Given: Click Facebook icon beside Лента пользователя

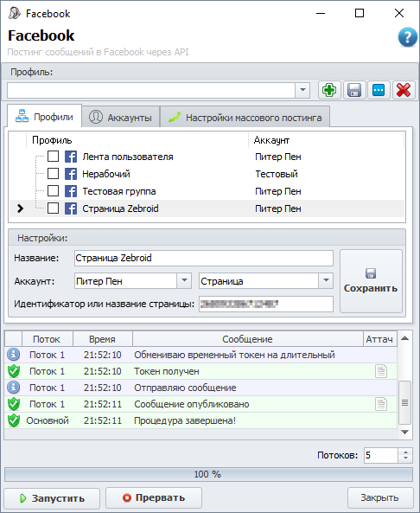Looking at the screenshot, I should [x=71, y=157].
